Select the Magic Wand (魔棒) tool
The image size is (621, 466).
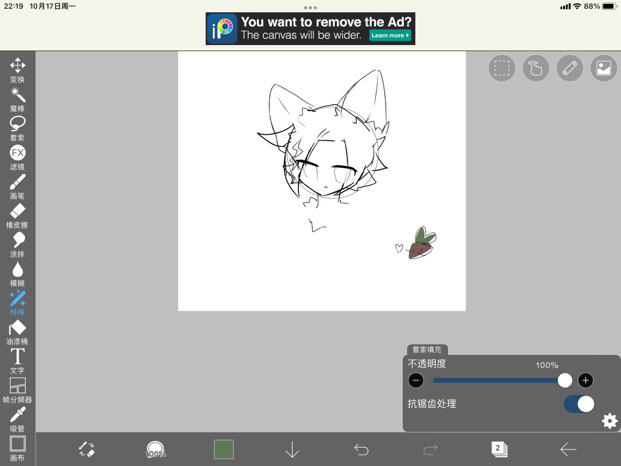17,96
